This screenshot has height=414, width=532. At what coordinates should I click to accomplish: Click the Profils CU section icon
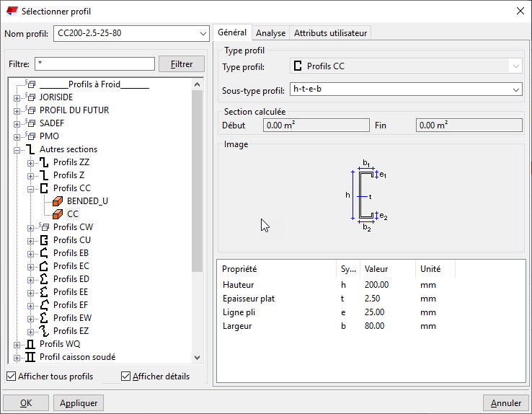[x=44, y=240]
